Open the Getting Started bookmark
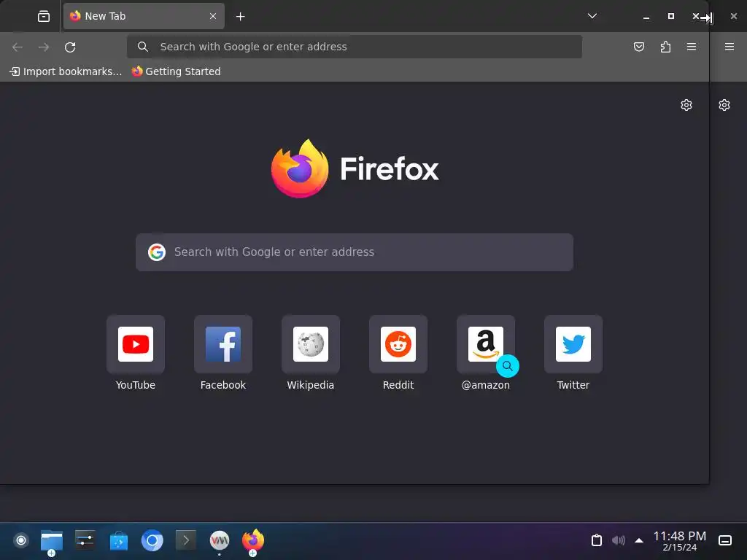 177,71
